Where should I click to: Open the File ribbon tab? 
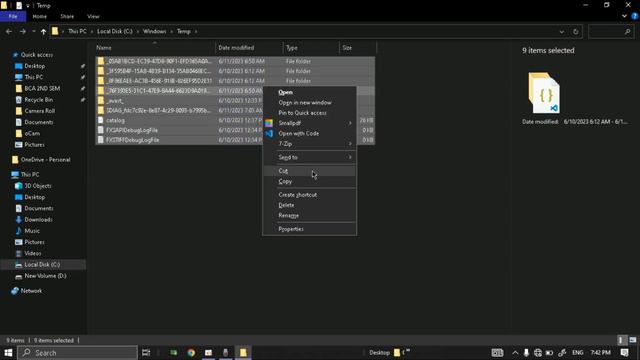point(13,16)
